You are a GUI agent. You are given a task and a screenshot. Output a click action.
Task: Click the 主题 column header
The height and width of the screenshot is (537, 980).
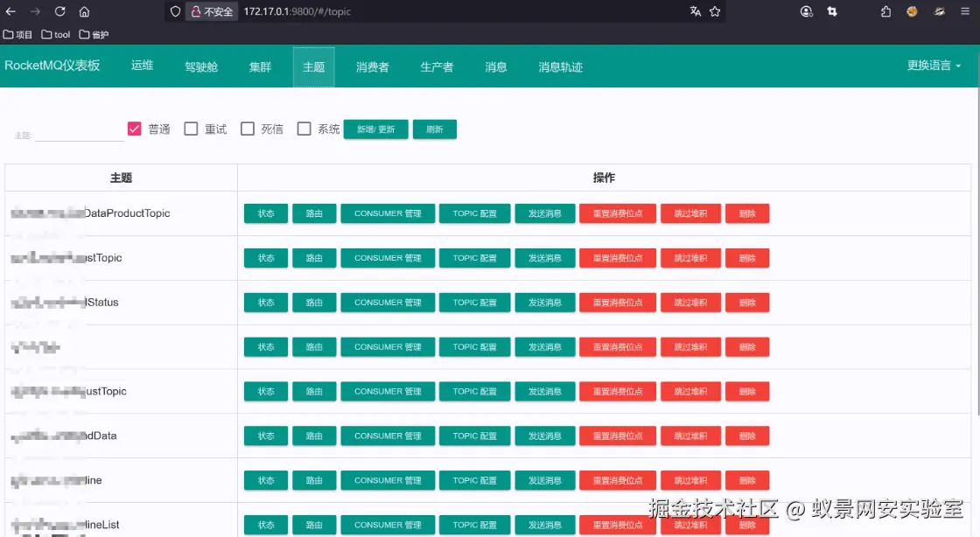pos(121,178)
